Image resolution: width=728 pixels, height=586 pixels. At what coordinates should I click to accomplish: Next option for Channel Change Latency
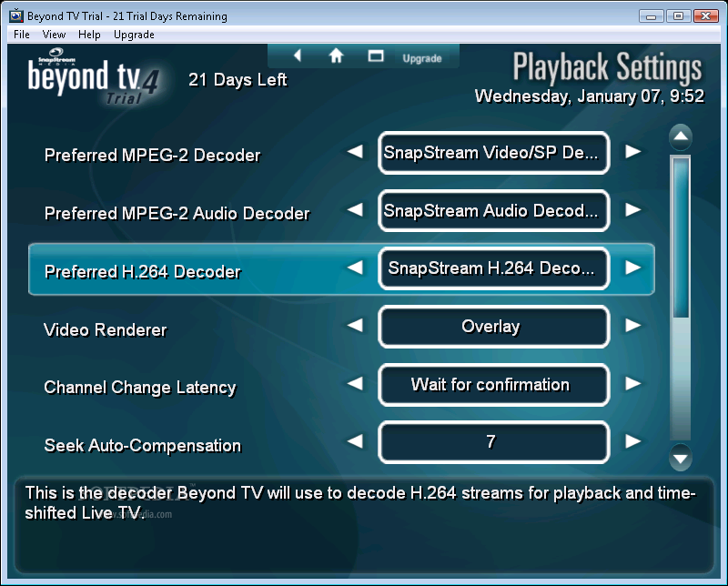(632, 384)
